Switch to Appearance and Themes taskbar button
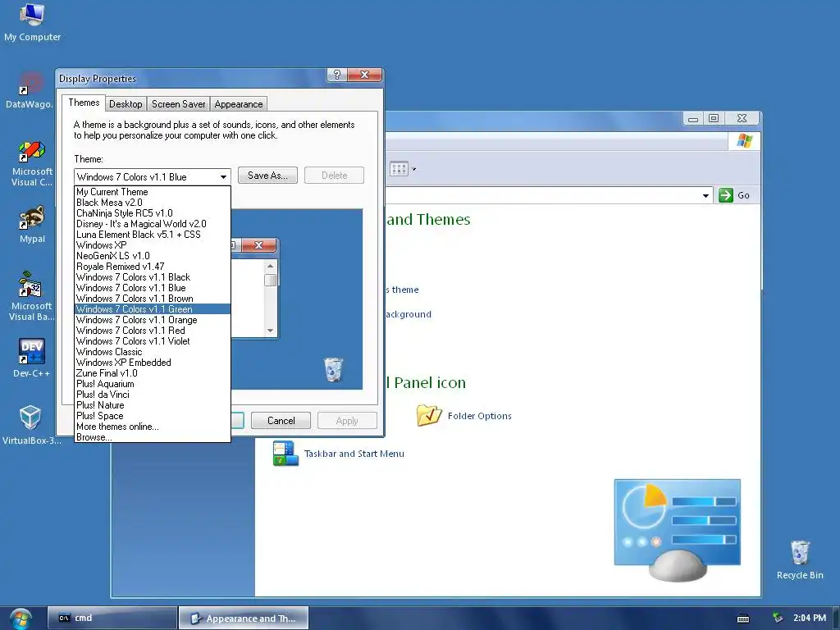 243,619
